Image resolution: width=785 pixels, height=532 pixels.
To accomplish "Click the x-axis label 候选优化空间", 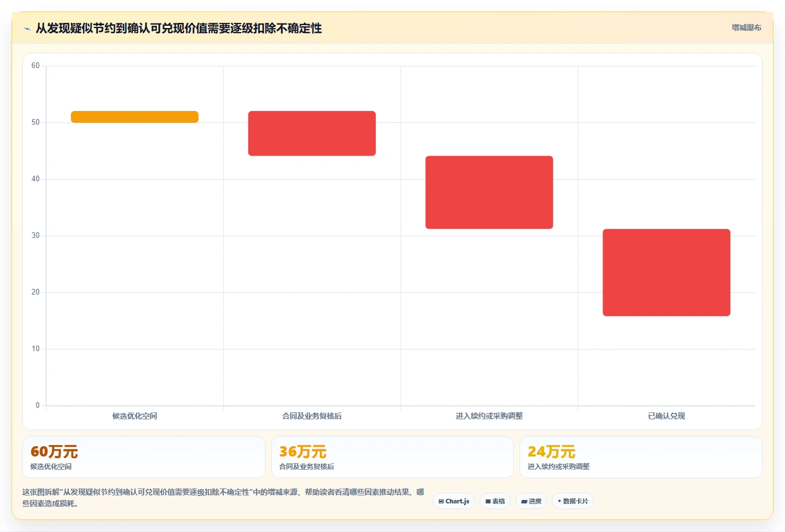I will tap(134, 416).
